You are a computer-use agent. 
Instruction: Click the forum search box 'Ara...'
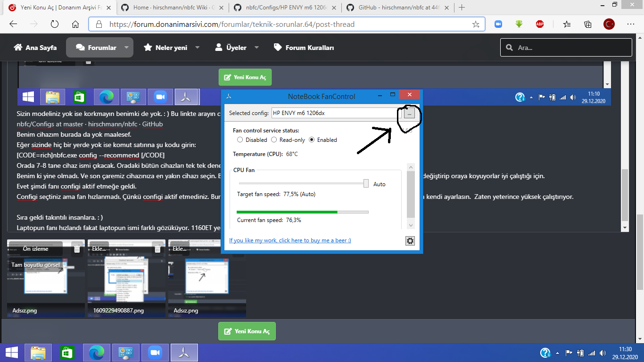(566, 48)
